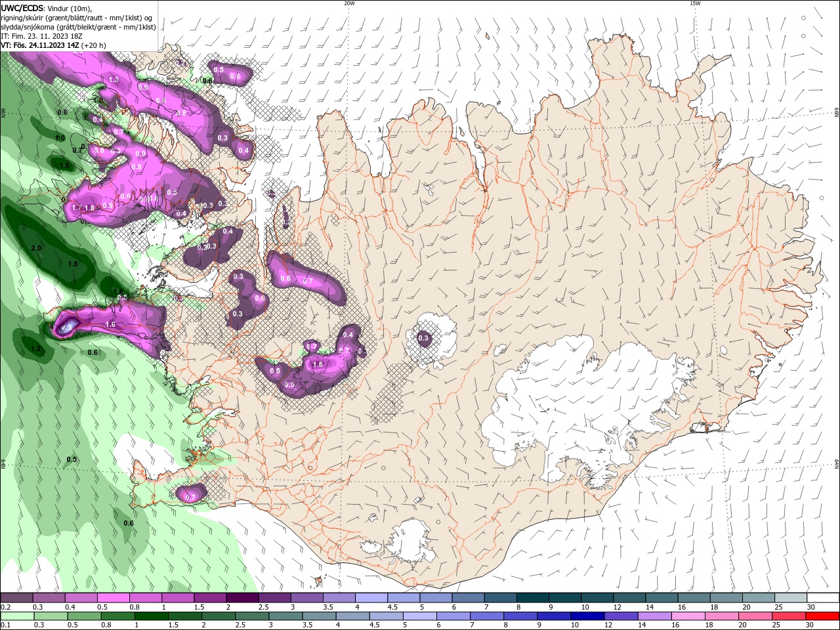
Task: Select the violet swatch between 14 and 16, bottom row
Action: point(654,616)
